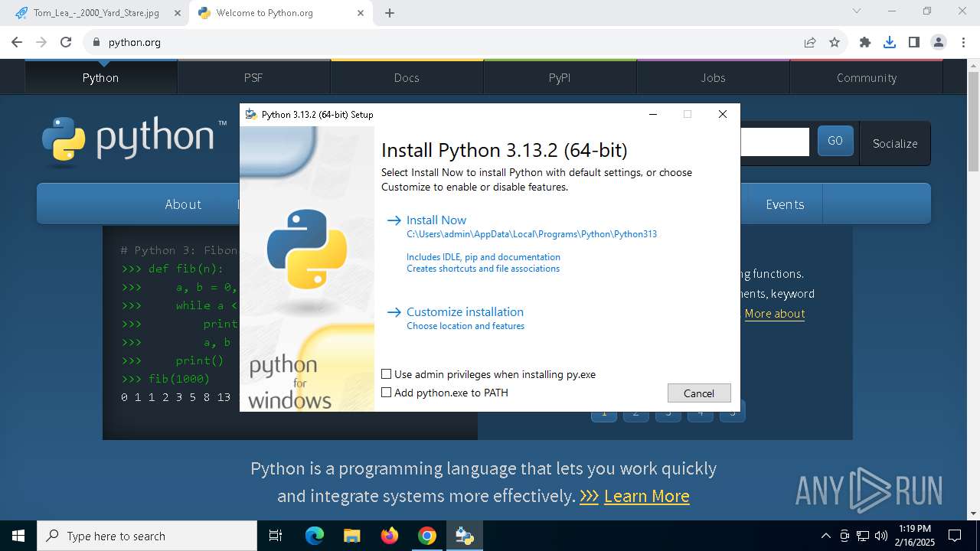
Task: Open the notification center
Action: click(955, 536)
